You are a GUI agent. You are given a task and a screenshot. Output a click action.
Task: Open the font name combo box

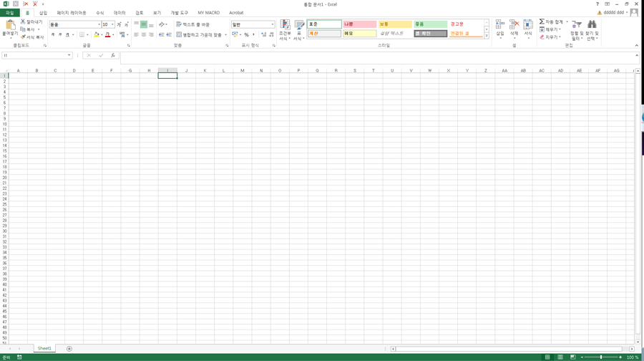(74, 24)
